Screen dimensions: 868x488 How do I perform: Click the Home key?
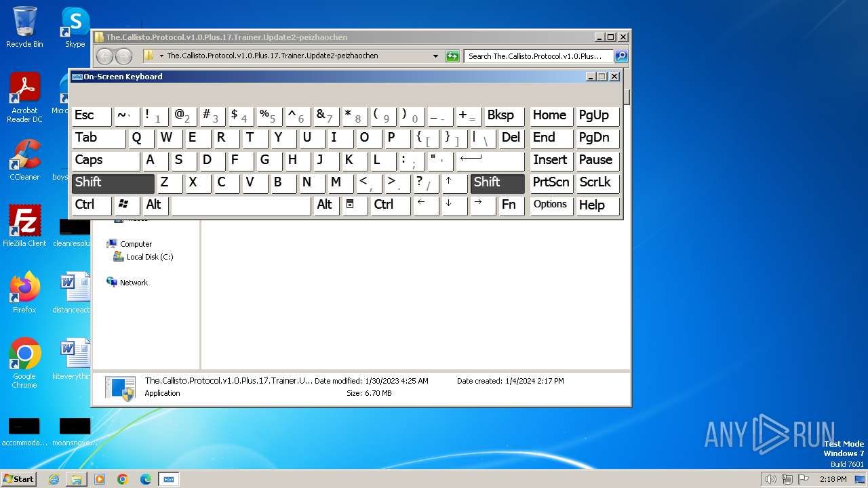(x=551, y=115)
